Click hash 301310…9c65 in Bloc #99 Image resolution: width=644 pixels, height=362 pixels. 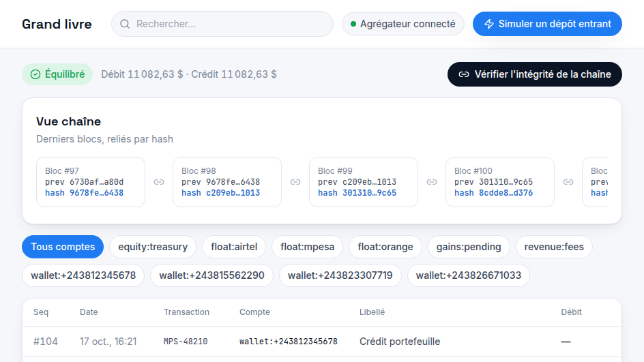(x=357, y=193)
